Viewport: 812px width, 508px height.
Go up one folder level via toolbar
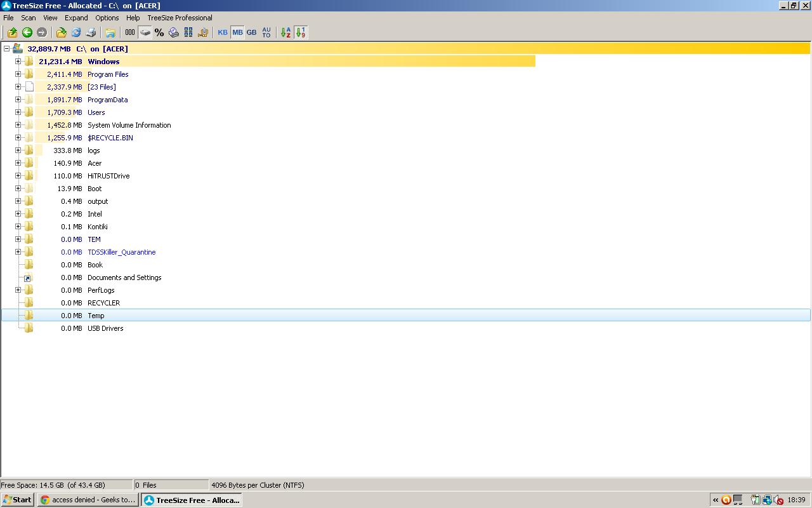click(12, 32)
